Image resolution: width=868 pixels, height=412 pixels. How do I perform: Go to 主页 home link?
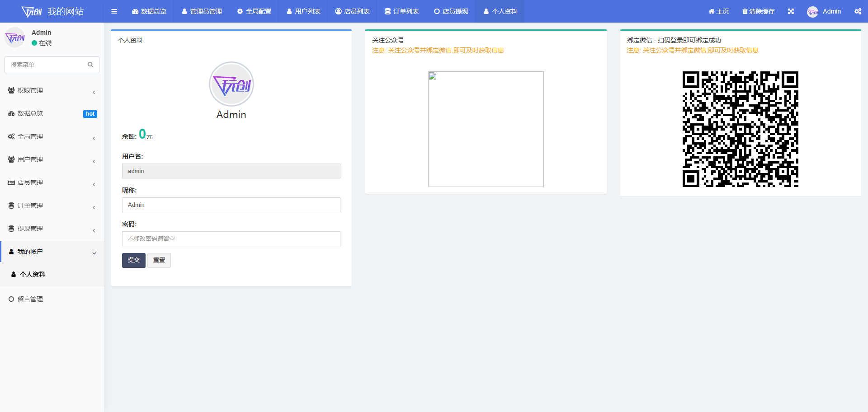tap(719, 11)
